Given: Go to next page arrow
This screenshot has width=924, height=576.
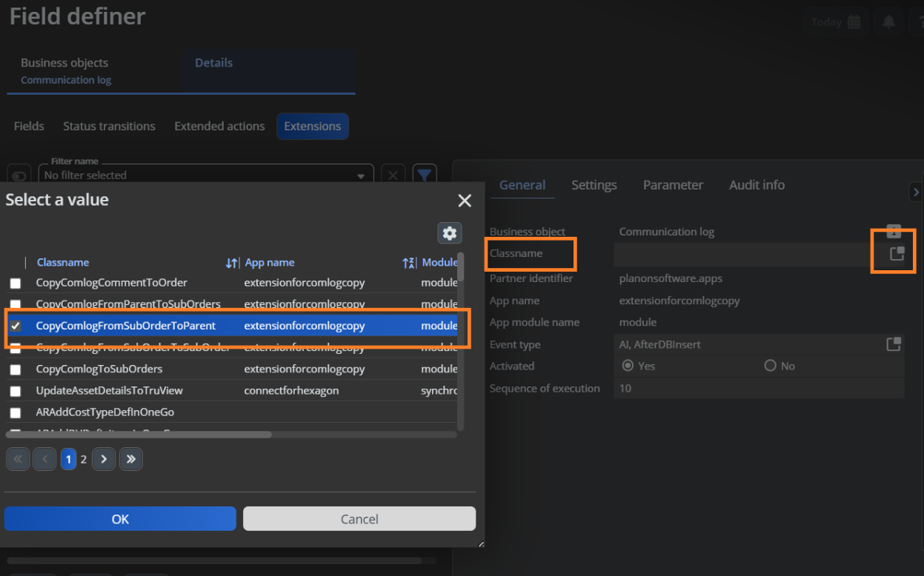Looking at the screenshot, I should [x=104, y=459].
